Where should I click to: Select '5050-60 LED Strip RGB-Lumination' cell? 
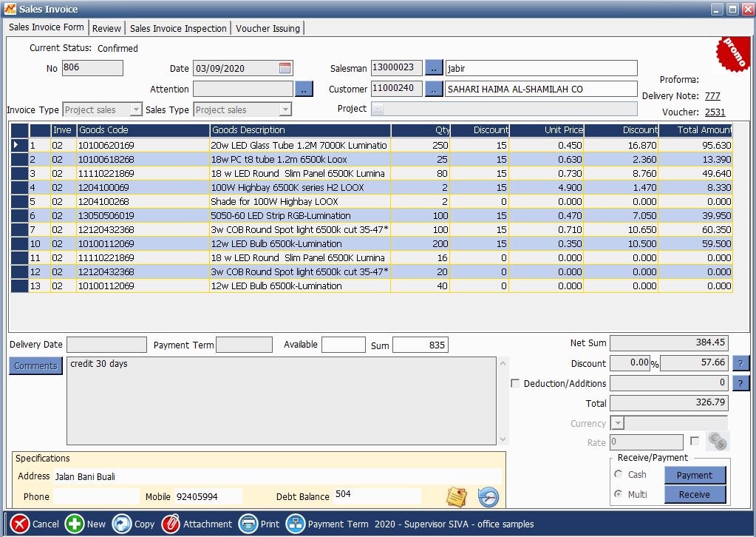[x=300, y=215]
